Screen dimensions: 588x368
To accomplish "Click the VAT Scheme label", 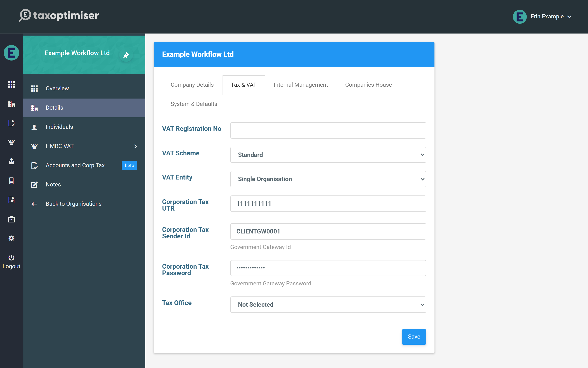I will point(180,153).
